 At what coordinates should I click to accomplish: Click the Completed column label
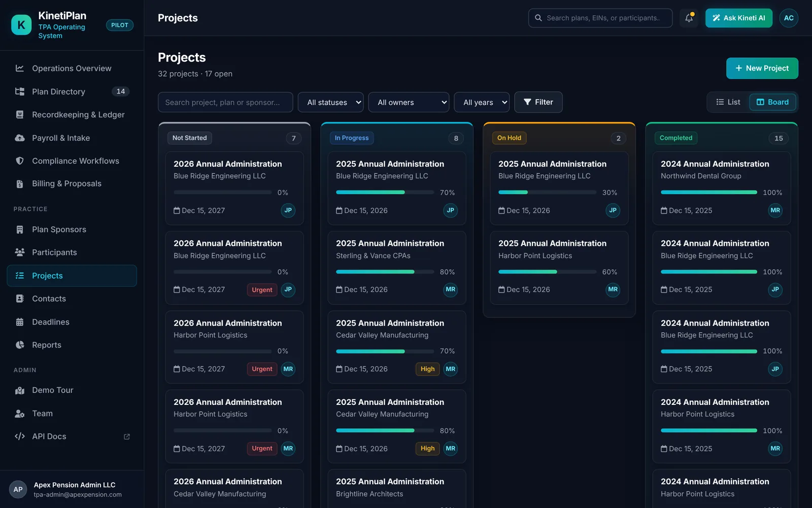675,138
